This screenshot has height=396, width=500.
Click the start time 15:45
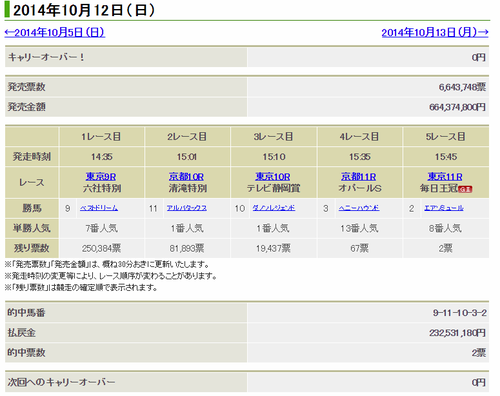pyautogui.click(x=446, y=157)
